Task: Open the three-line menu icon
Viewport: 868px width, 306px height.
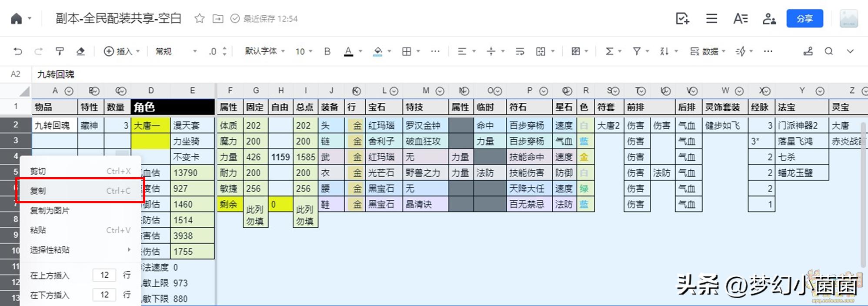Action: (x=711, y=19)
